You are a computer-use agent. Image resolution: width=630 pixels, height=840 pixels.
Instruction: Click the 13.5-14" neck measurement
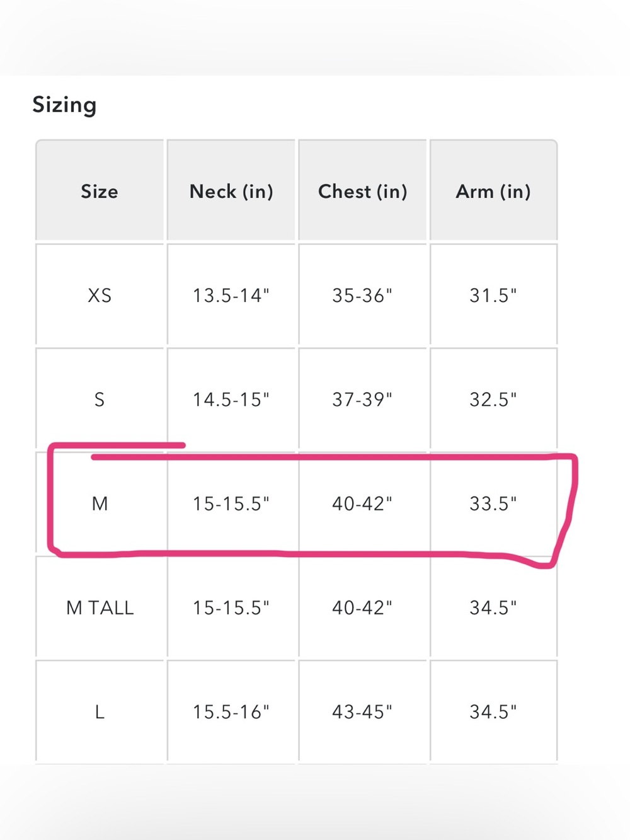coord(231,295)
